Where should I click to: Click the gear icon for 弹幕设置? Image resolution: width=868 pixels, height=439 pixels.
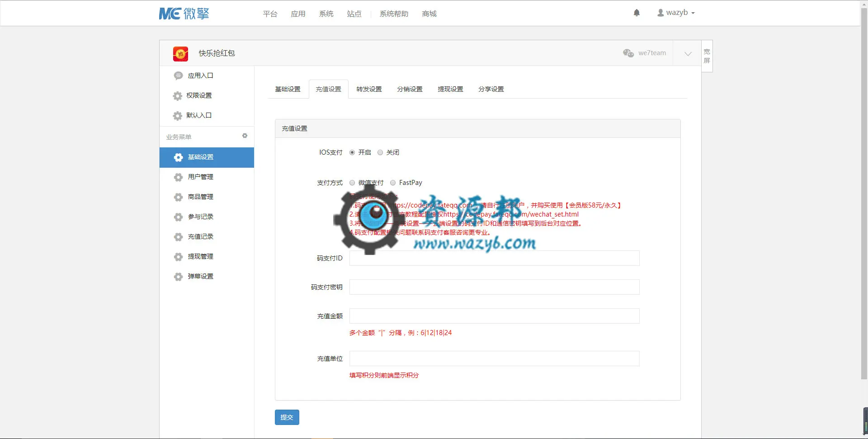pyautogui.click(x=178, y=277)
